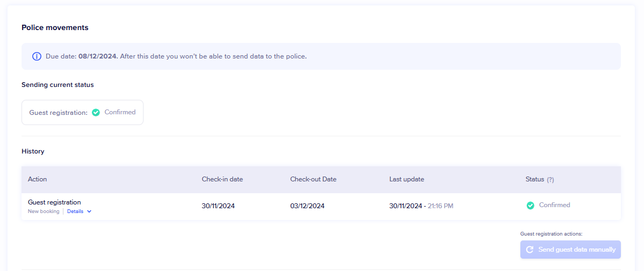The height and width of the screenshot is (271, 644).
Task: Click the 21:16 PM last update timestamp
Action: [x=440, y=206]
